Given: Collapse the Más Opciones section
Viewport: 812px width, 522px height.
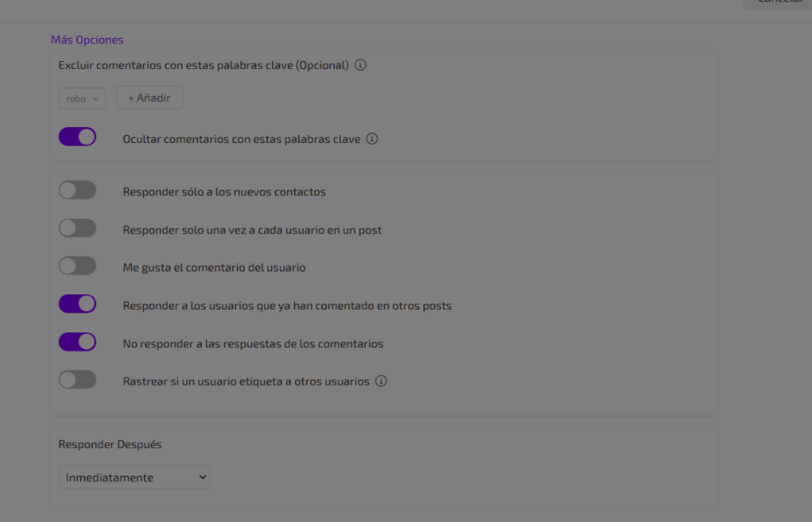Looking at the screenshot, I should click(87, 40).
